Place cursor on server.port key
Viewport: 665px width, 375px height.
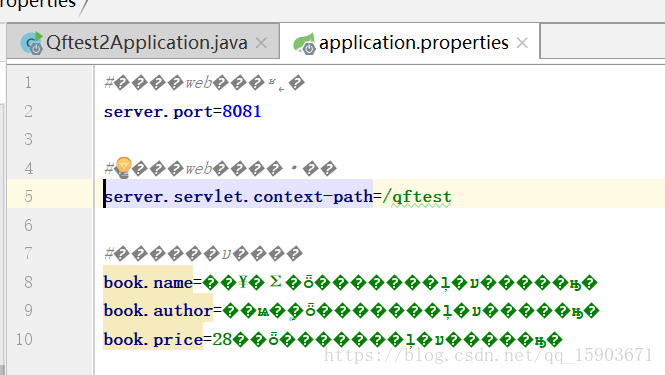click(x=158, y=112)
